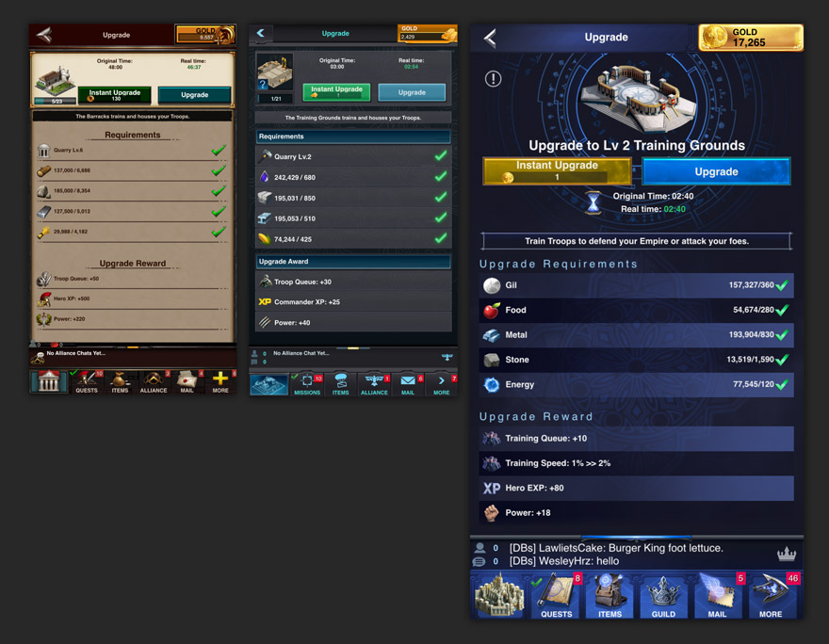
Task: Expand the More chevron in middle game
Action: [x=442, y=384]
